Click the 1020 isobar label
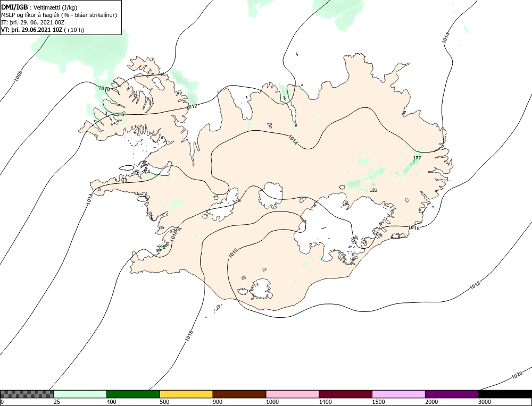Viewport: 532px width, 406px height. [x=517, y=375]
